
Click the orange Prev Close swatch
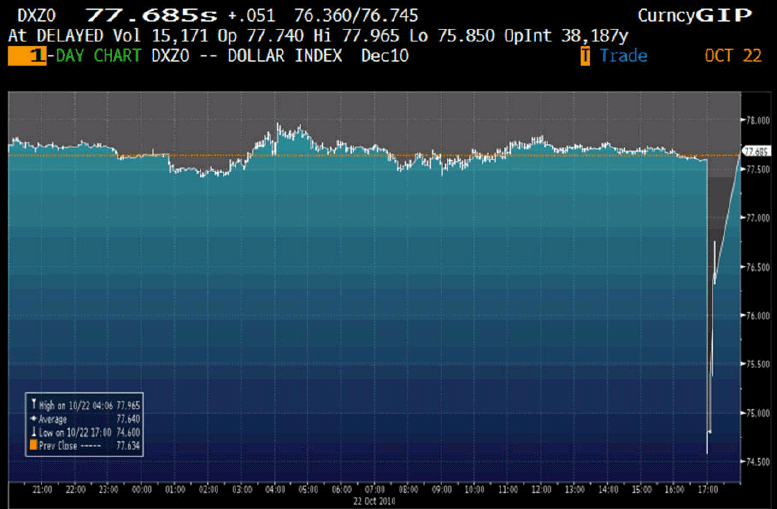pyautogui.click(x=33, y=442)
